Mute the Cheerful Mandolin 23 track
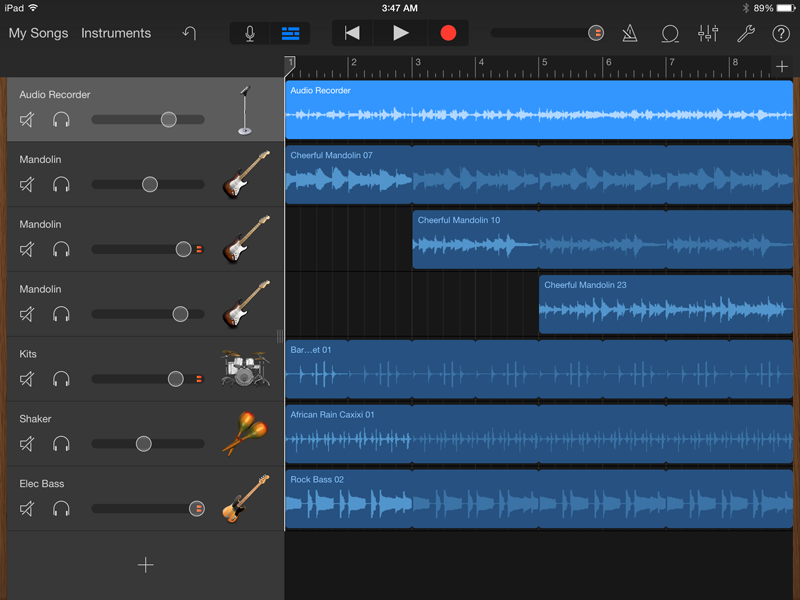 coord(27,314)
